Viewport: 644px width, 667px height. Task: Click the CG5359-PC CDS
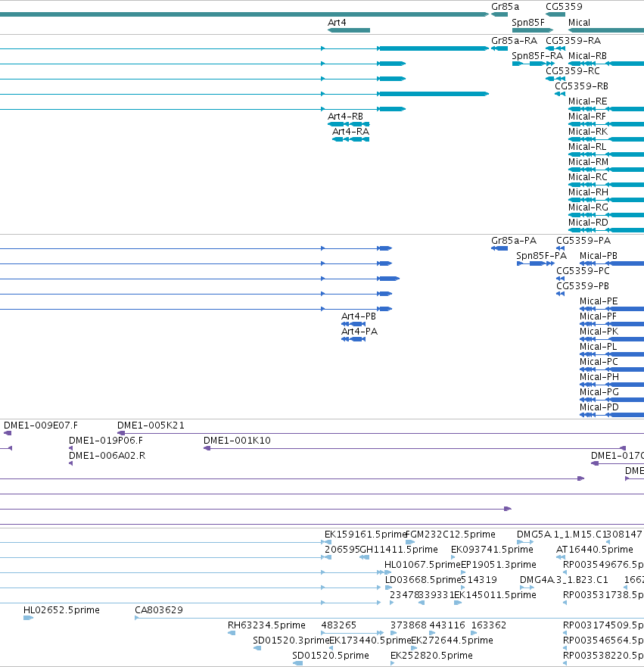(x=560, y=279)
